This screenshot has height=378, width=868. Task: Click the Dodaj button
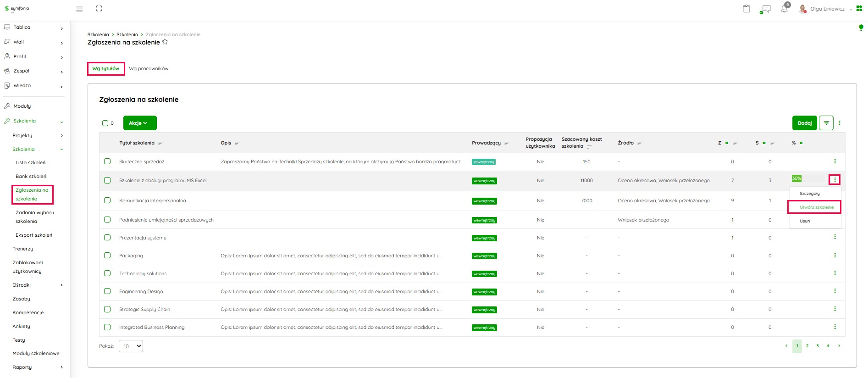[x=804, y=123]
